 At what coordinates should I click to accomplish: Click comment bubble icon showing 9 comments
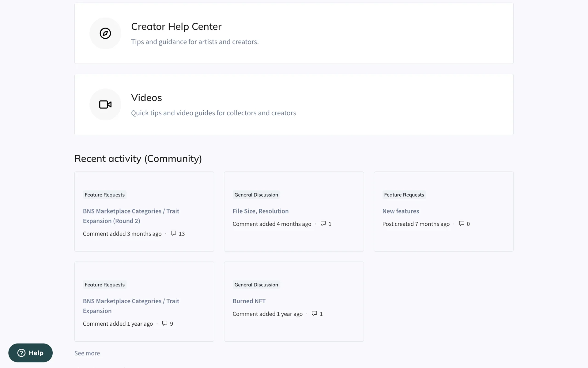tap(164, 323)
